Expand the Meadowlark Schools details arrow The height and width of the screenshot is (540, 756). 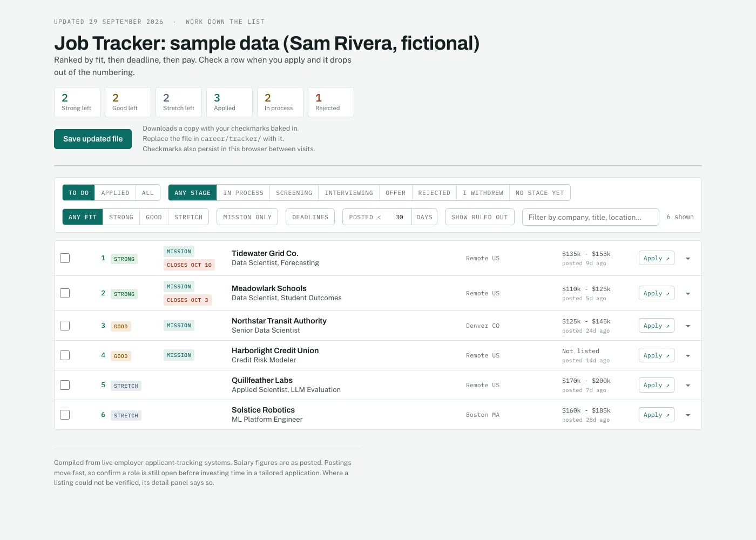688,294
